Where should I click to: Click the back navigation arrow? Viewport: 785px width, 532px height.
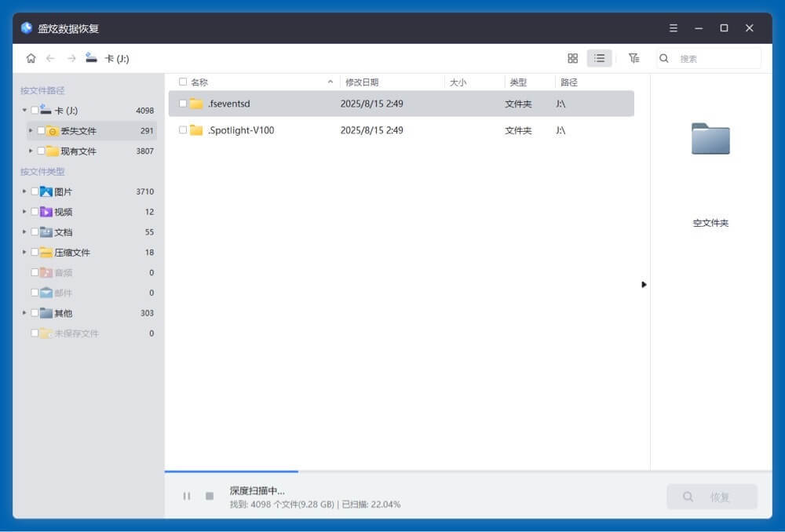(x=49, y=57)
